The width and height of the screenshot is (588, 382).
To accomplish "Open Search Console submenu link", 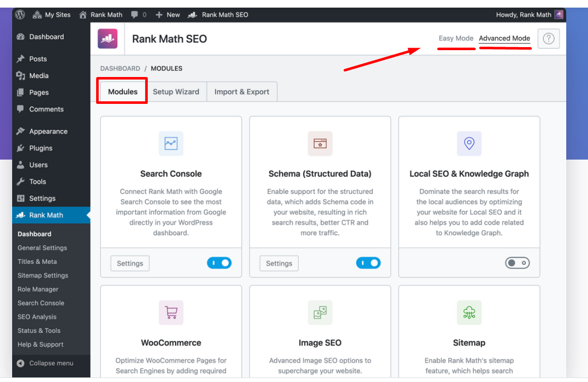I will coord(41,303).
